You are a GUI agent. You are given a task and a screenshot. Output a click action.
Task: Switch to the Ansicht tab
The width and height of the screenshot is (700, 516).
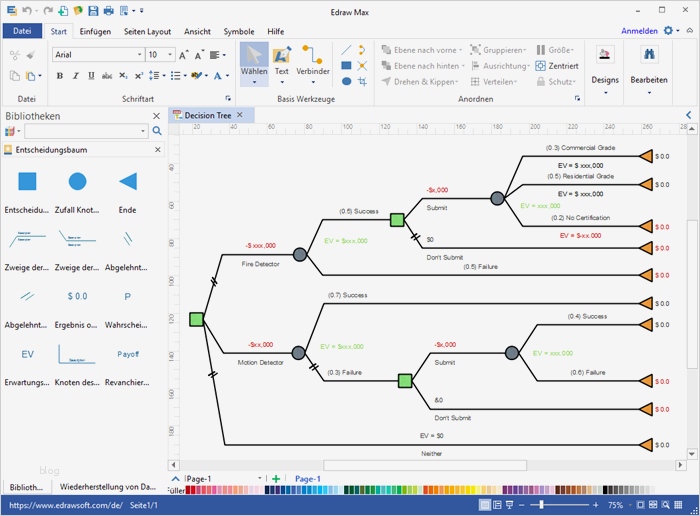tap(197, 31)
